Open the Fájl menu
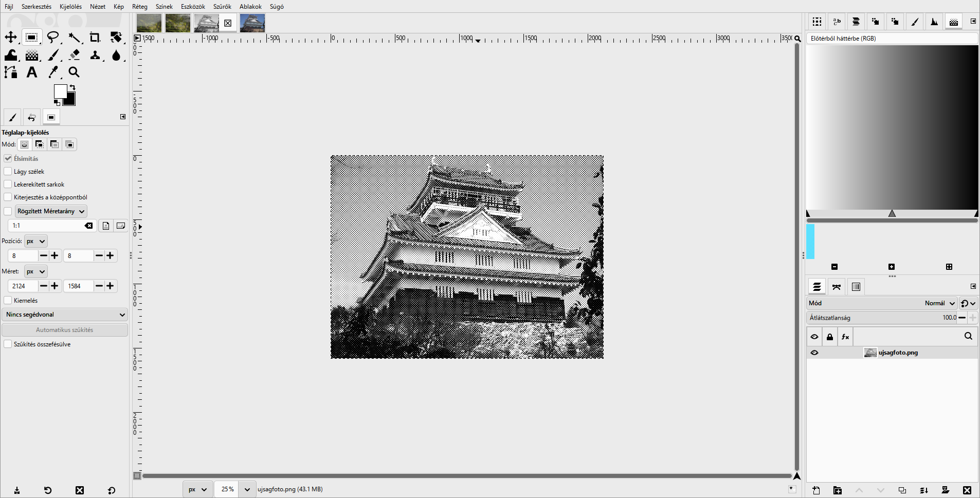 tap(9, 7)
